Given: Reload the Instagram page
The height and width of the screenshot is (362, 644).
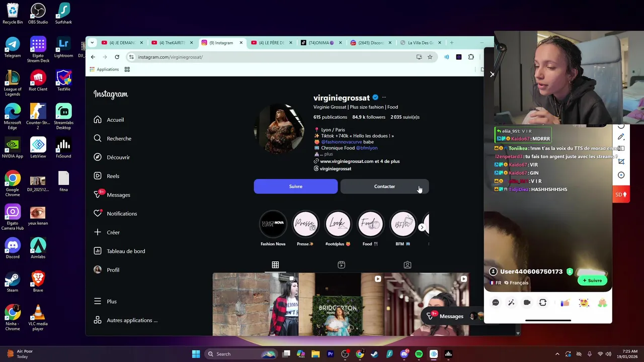Looking at the screenshot, I should point(117,57).
